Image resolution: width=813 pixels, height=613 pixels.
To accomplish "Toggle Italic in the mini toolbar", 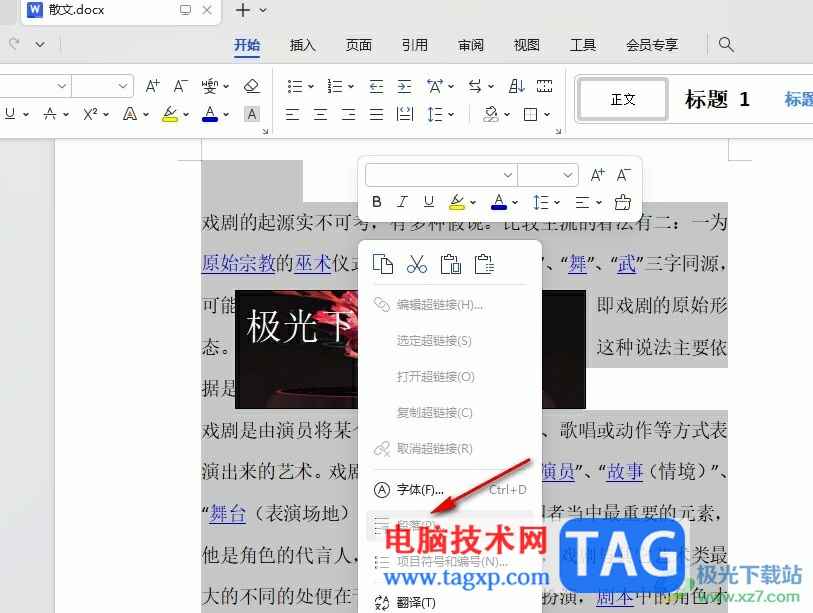I will (x=402, y=201).
